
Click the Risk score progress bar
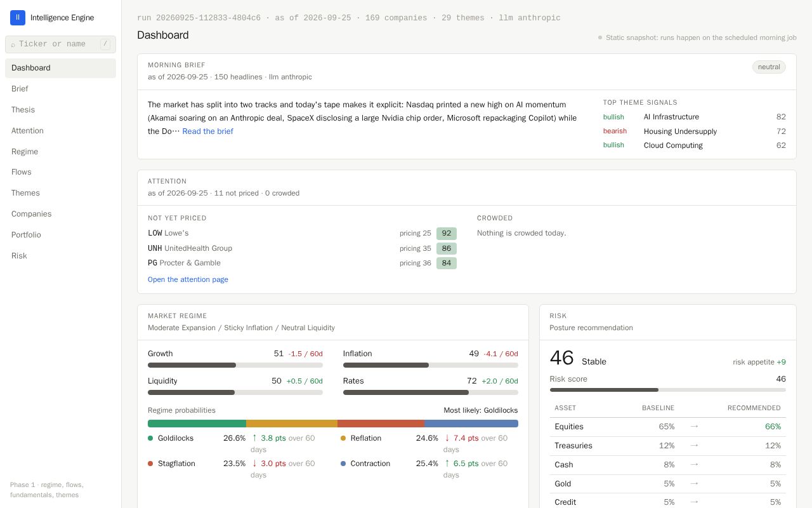(668, 390)
